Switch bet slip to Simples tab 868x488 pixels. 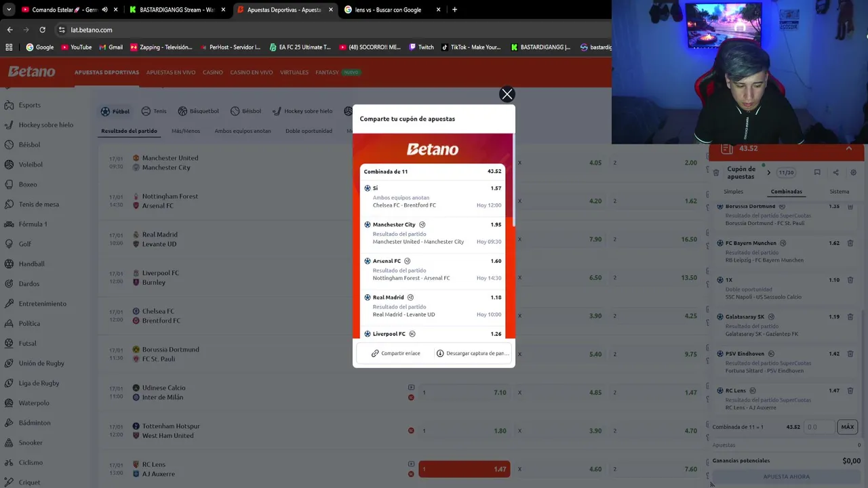(733, 192)
